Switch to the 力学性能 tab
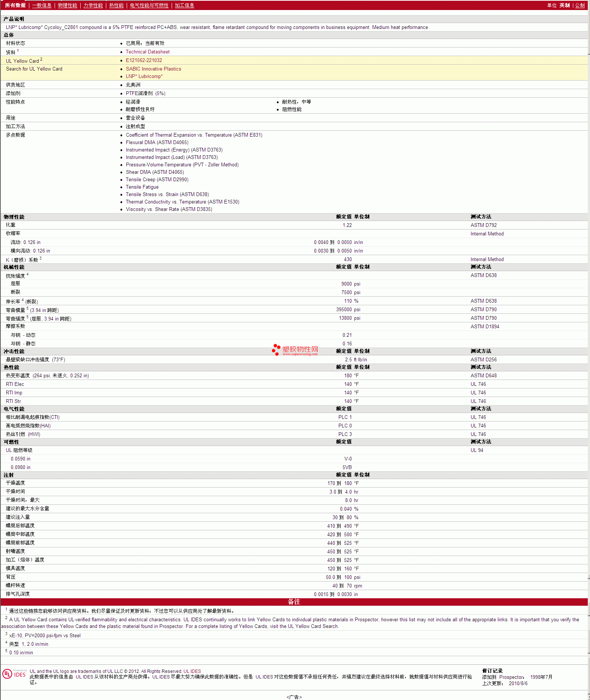 [93, 5]
